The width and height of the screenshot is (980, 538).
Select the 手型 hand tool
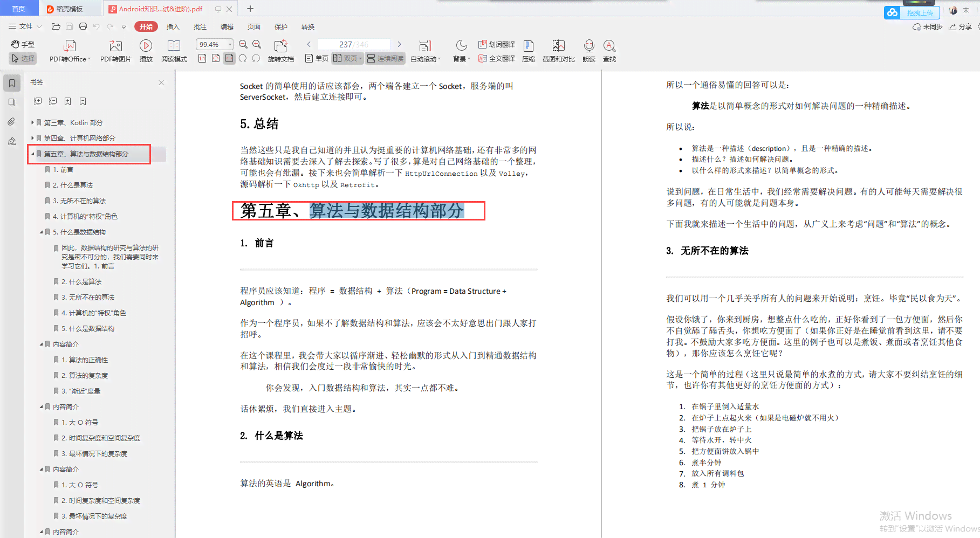pyautogui.click(x=23, y=44)
